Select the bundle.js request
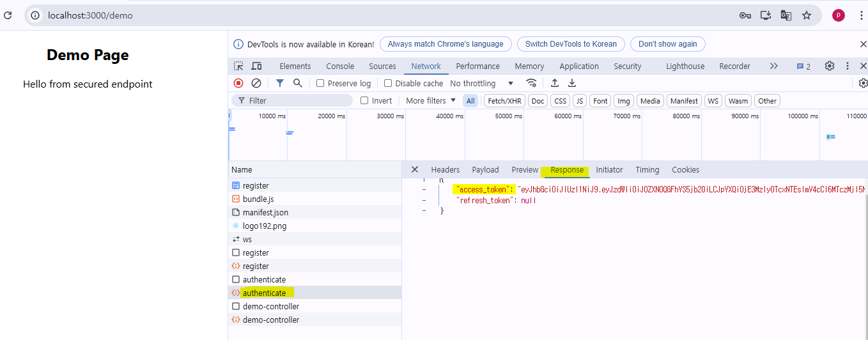868x340 pixels. click(315, 199)
